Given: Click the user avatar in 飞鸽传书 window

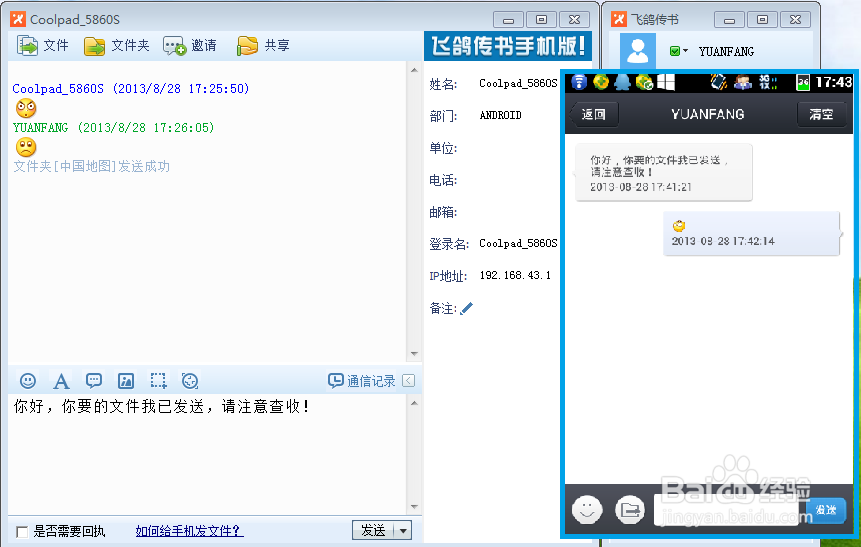Looking at the screenshot, I should point(638,51).
